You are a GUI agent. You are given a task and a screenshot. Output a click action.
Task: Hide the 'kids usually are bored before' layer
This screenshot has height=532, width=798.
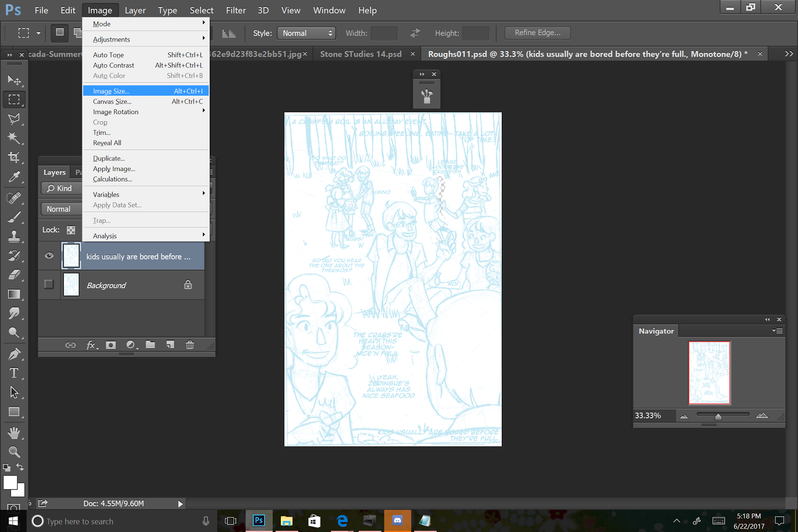pyautogui.click(x=49, y=256)
